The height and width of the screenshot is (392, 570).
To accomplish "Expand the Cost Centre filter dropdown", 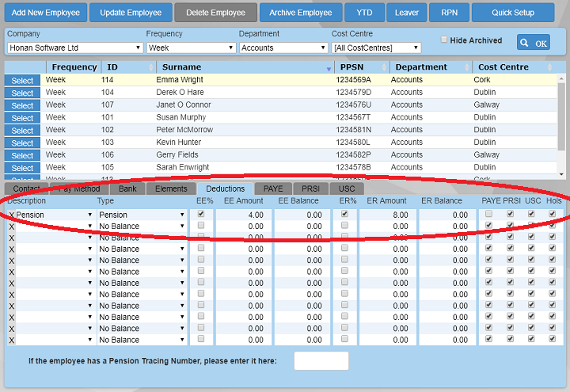I will [376, 48].
